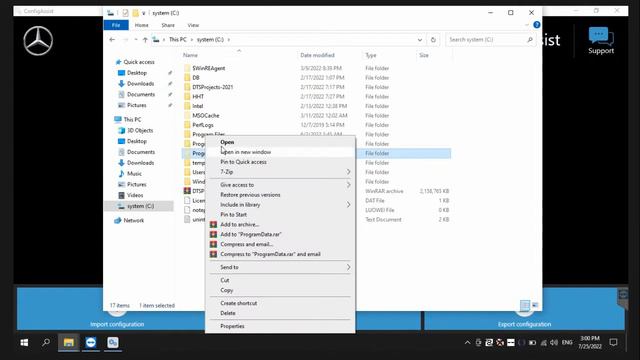Open Quick access in navigation pane

pos(139,62)
